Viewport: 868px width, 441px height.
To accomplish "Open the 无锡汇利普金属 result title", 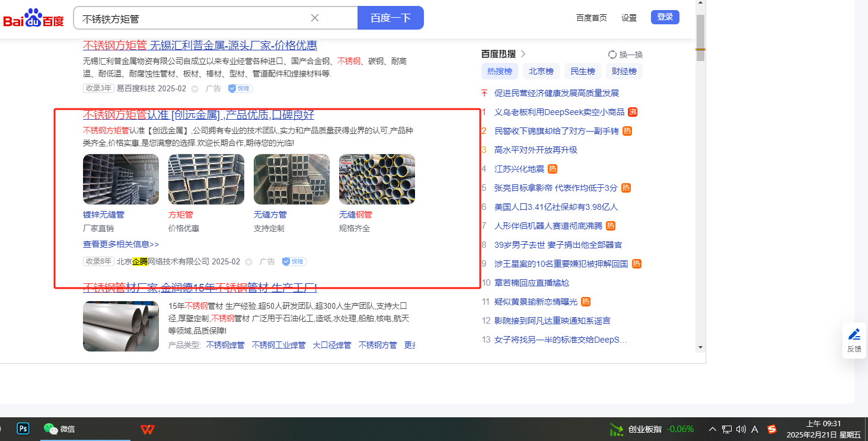I will (200, 45).
